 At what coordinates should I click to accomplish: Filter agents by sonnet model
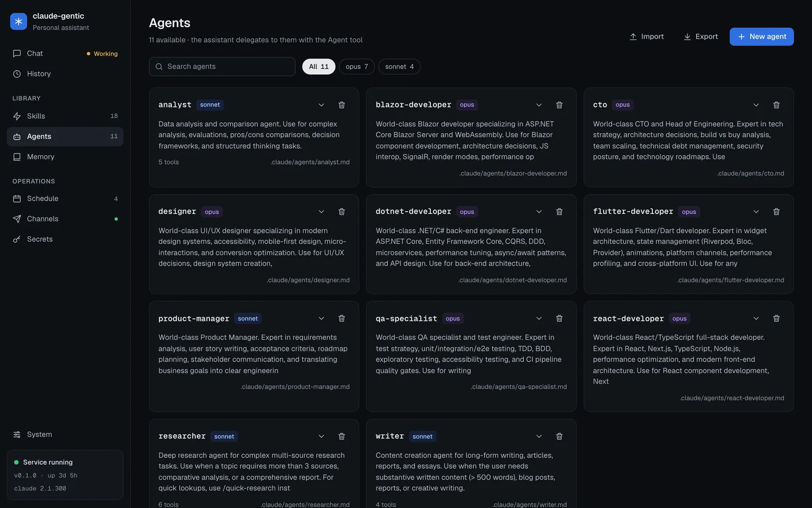[399, 67]
